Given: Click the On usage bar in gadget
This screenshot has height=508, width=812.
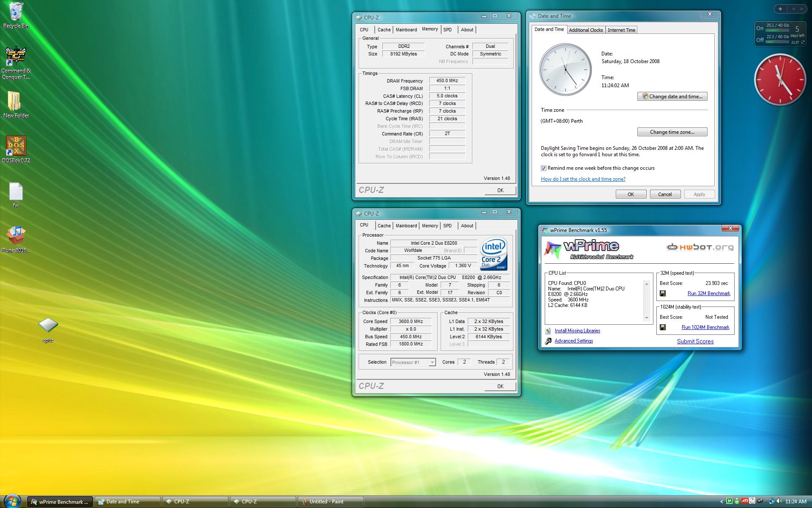Looking at the screenshot, I should (777, 30).
